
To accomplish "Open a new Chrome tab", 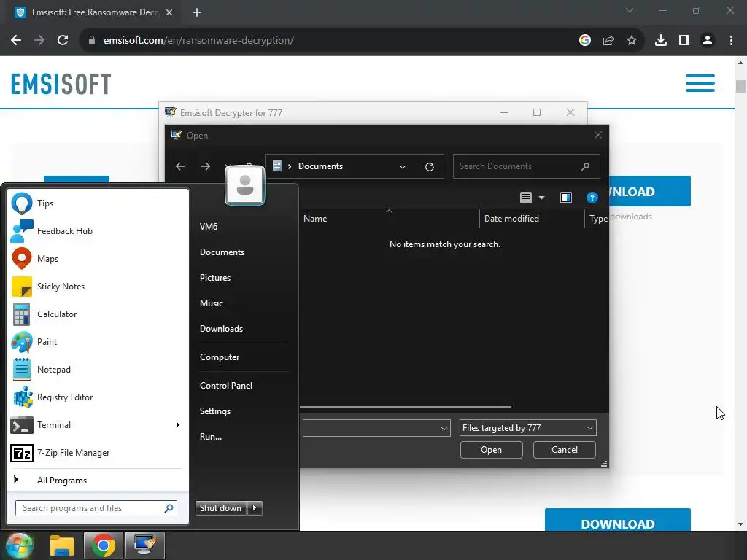I will coord(197,12).
